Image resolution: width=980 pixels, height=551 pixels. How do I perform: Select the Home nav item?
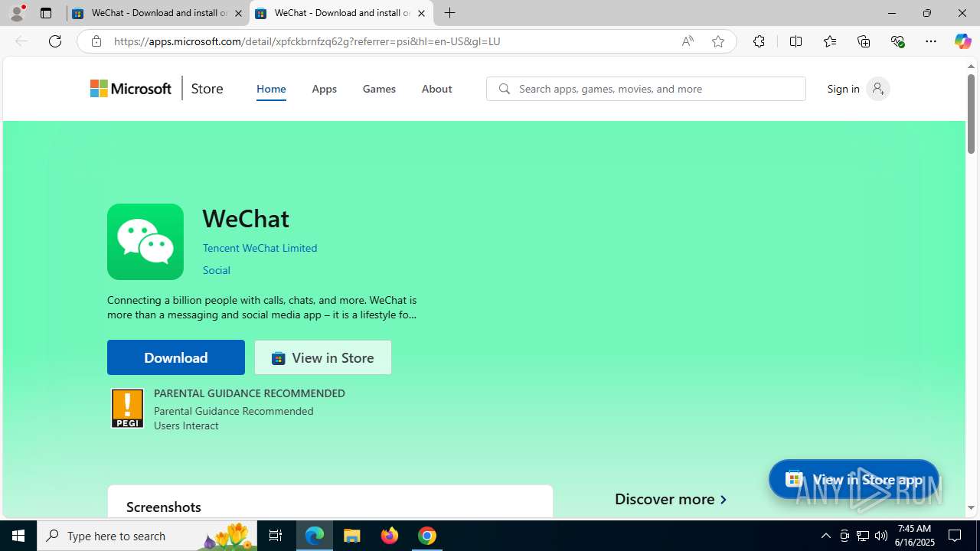[x=271, y=89]
